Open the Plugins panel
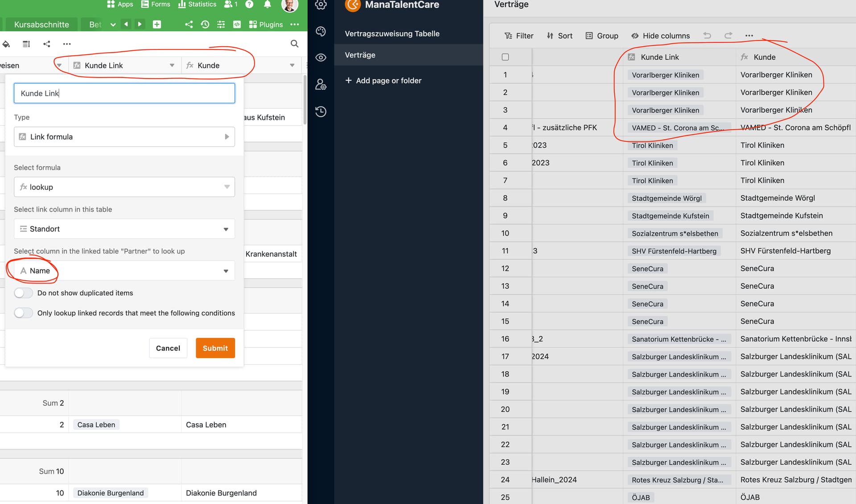This screenshot has width=856, height=504. [266, 25]
